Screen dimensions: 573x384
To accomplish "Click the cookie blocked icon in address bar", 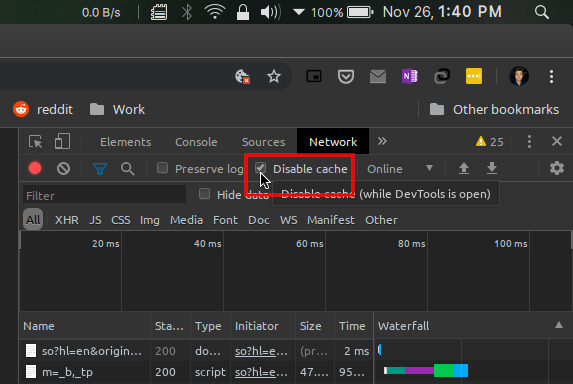I will click(x=242, y=76).
